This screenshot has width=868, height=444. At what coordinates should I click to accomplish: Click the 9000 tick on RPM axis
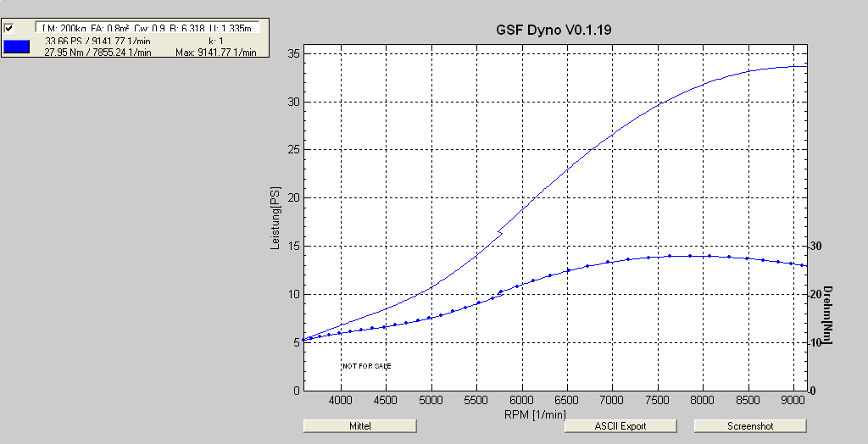tap(793, 399)
